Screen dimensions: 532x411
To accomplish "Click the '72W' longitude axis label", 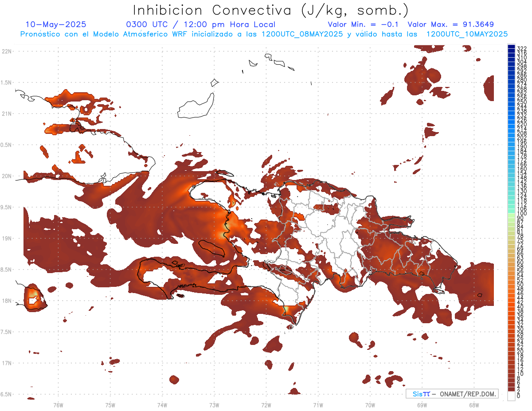I will 266,405.
